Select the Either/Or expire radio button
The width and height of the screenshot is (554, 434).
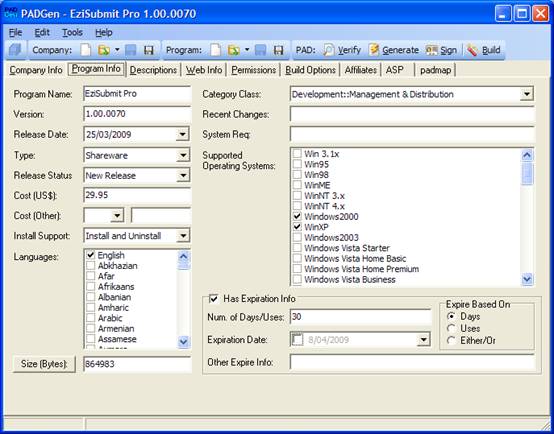click(451, 341)
